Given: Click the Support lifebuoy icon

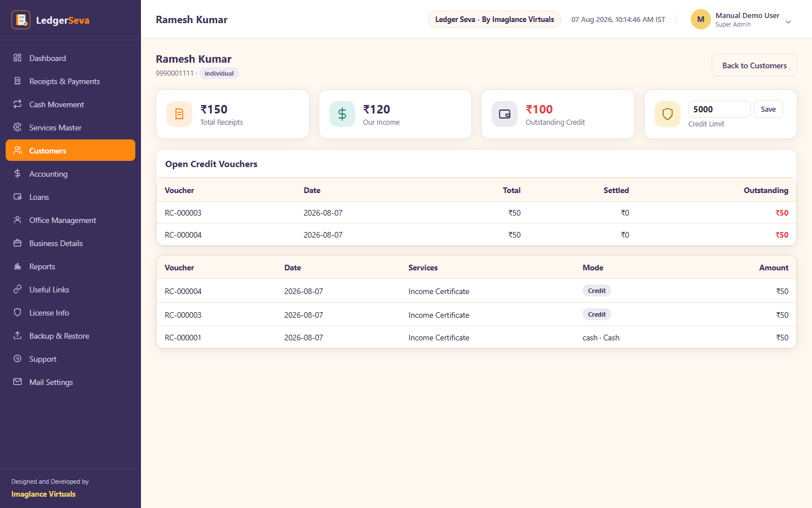Looking at the screenshot, I should [17, 358].
